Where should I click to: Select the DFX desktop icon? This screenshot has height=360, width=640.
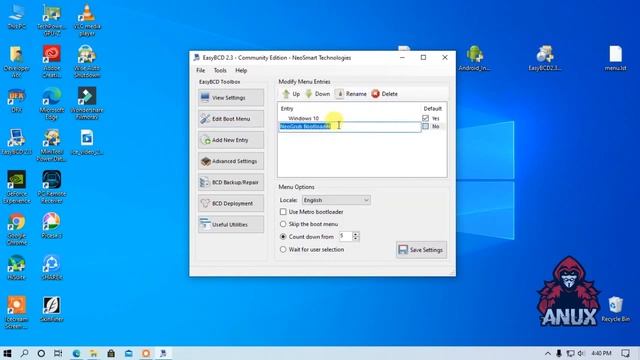(17, 100)
